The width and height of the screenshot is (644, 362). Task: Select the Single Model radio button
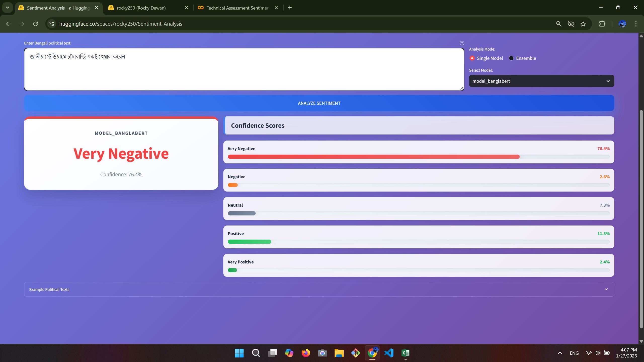coord(472,58)
